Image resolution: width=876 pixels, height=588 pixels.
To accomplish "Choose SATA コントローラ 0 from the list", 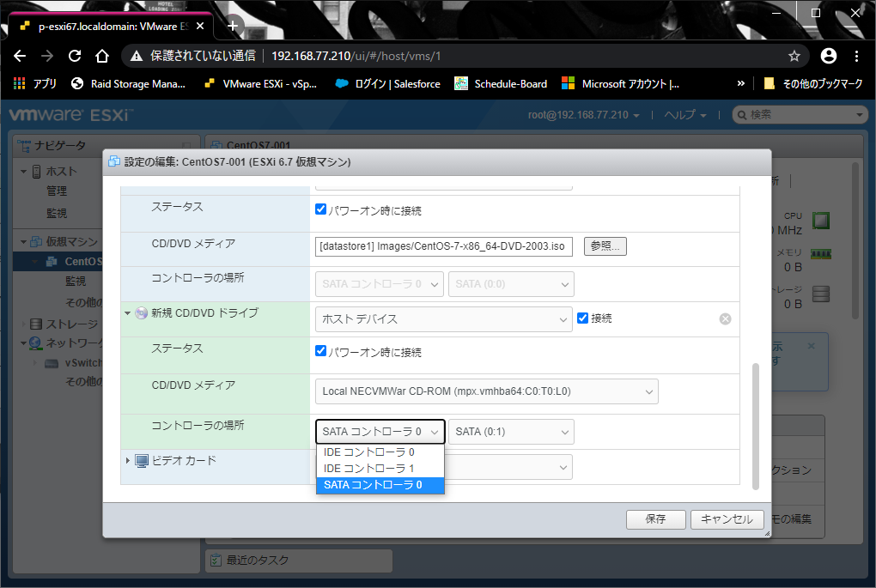I will click(380, 485).
